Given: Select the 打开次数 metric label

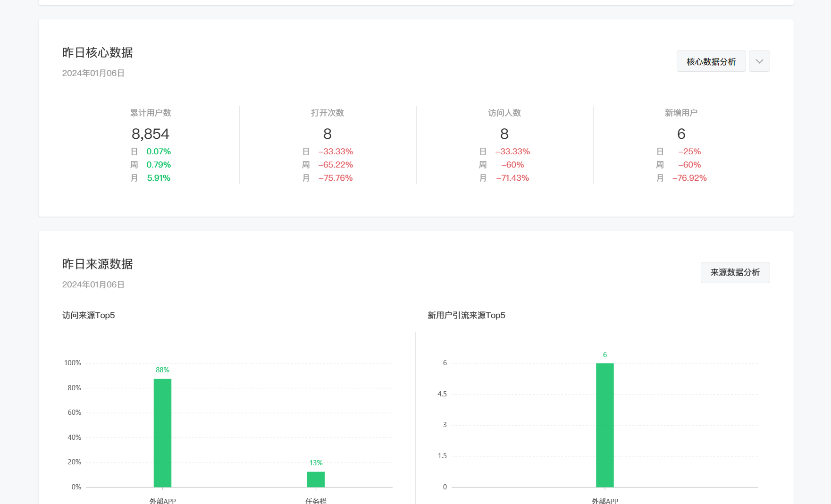Looking at the screenshot, I should point(327,113).
